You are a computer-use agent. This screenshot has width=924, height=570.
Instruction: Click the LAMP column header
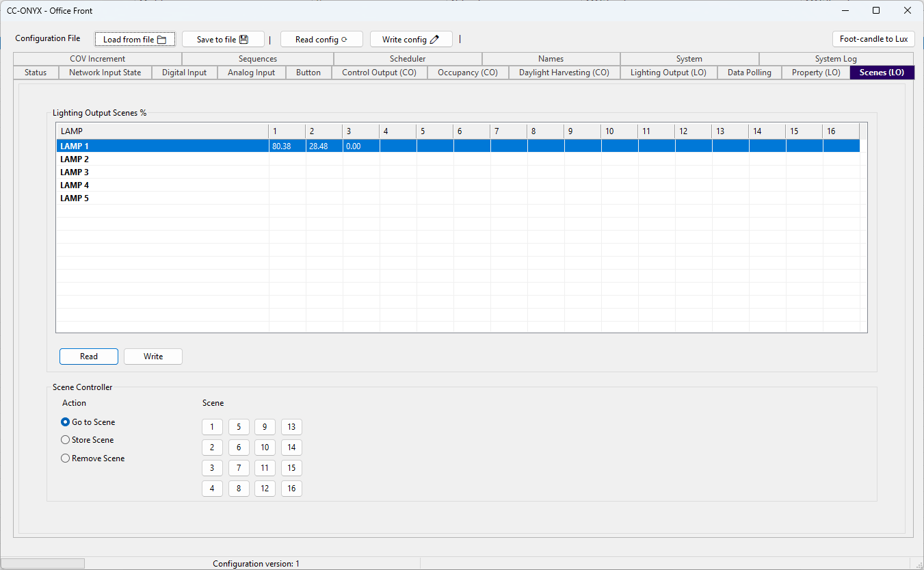point(163,131)
